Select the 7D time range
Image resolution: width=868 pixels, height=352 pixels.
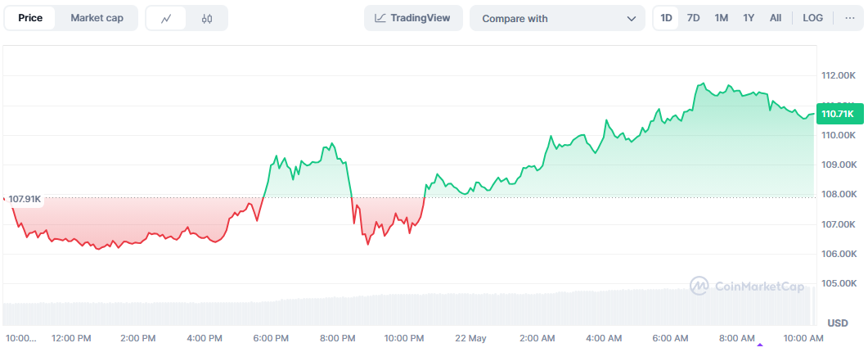pyautogui.click(x=693, y=18)
